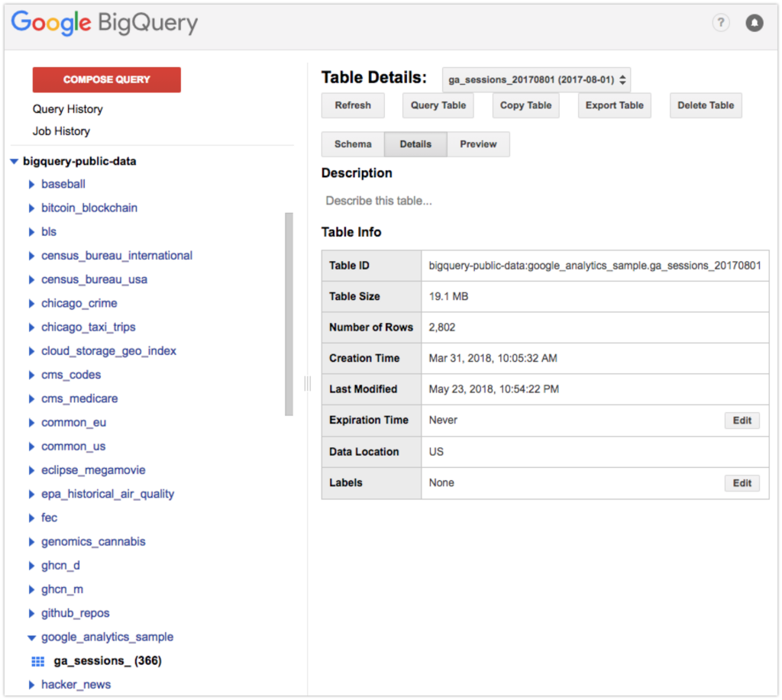Expand the bls dataset arrow
The width and height of the screenshot is (782, 700).
[31, 232]
